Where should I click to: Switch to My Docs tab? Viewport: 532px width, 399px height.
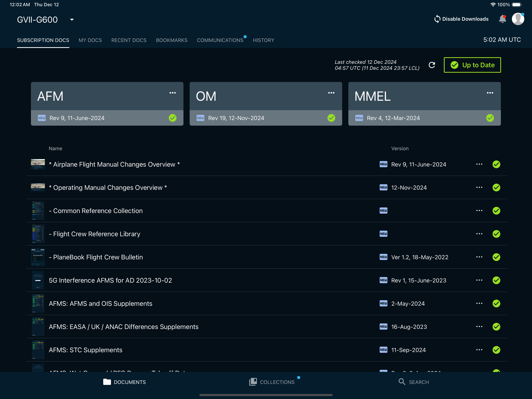(90, 40)
